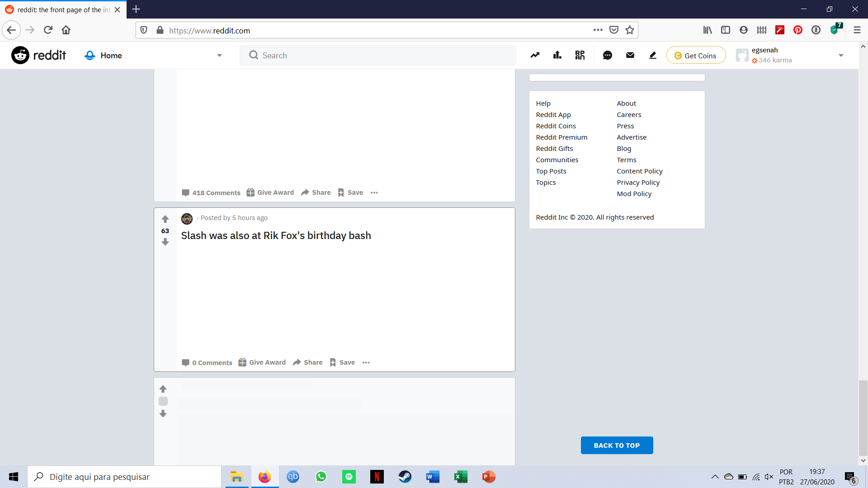
Task: Open the Popular trending arrow icon
Action: [x=535, y=55]
